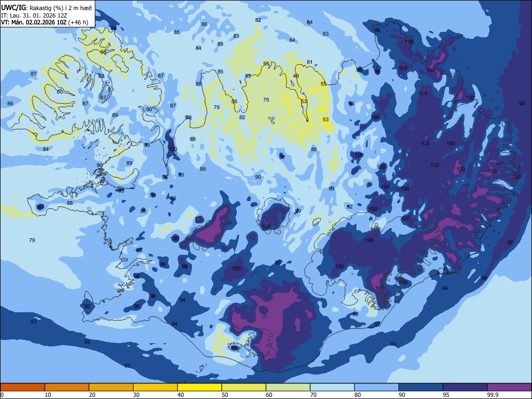Select the 10–20 orange legend swatch

pos(67,387)
